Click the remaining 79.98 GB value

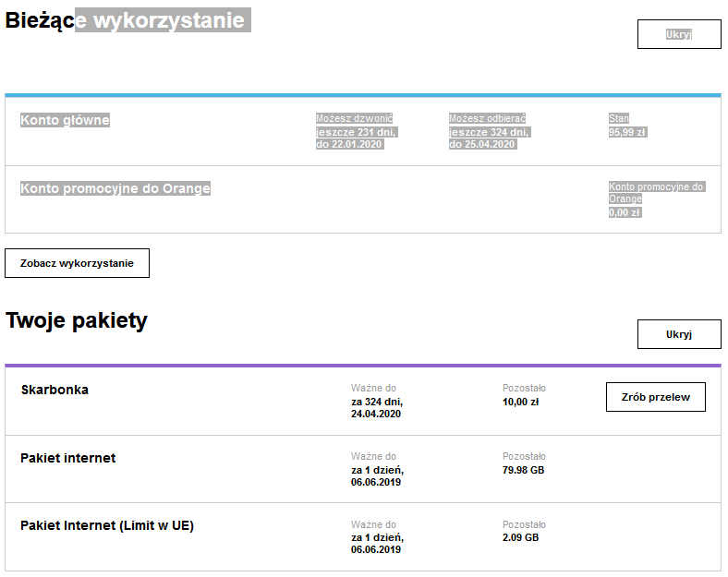(x=523, y=470)
